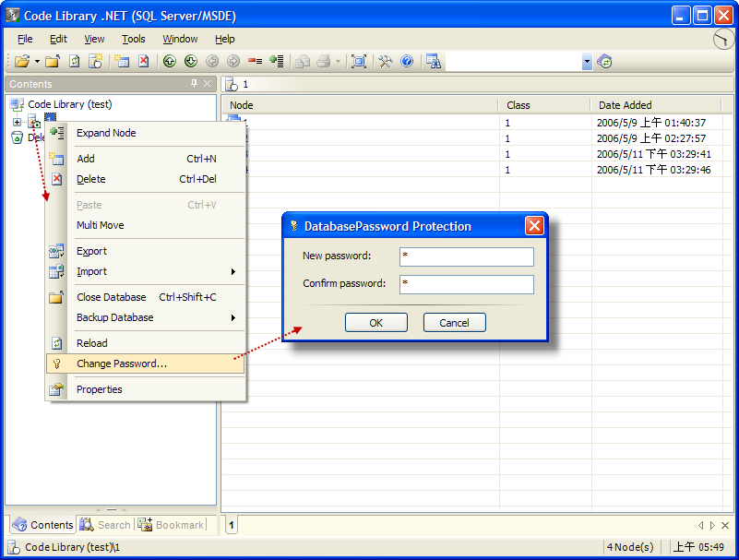Open the Tools menu
The width and height of the screenshot is (739, 560).
[134, 39]
